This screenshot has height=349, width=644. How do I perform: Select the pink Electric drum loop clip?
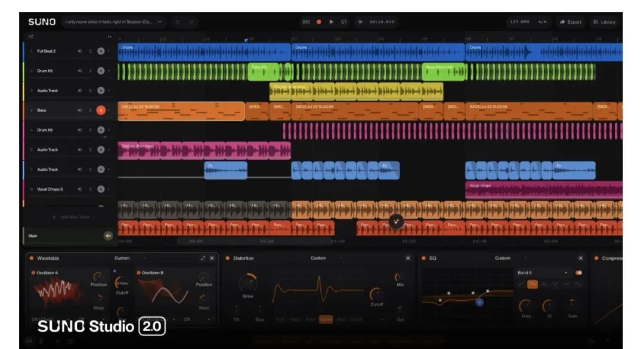point(204,151)
